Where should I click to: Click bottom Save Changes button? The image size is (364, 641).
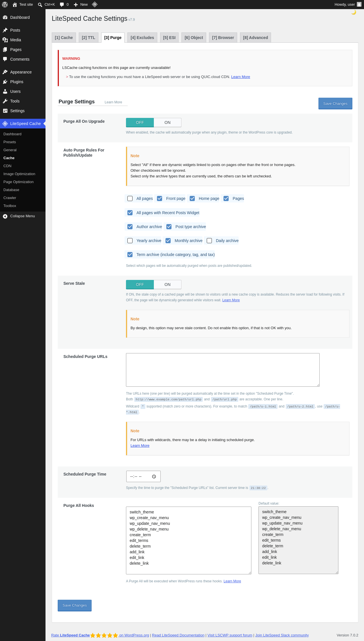[75, 605]
